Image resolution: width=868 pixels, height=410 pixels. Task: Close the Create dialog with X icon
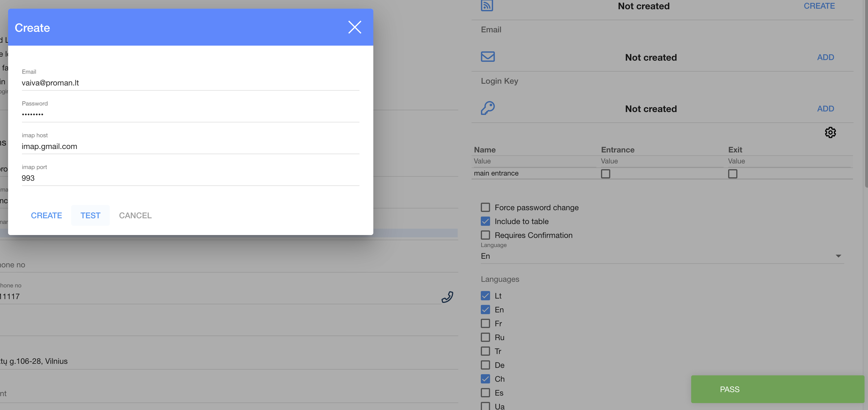pyautogui.click(x=355, y=27)
